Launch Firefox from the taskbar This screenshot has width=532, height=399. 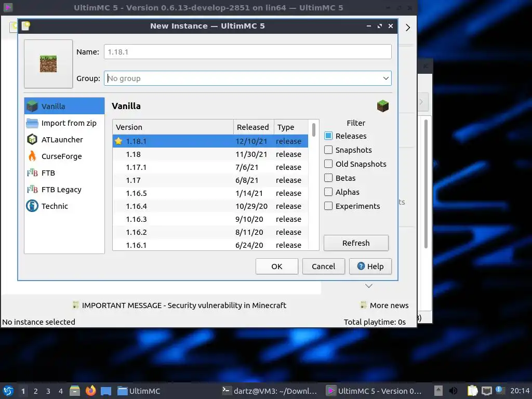(90, 391)
